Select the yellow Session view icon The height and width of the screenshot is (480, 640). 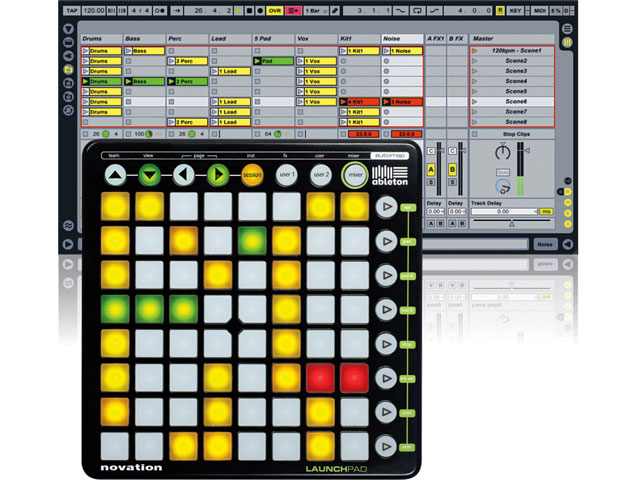567,42
